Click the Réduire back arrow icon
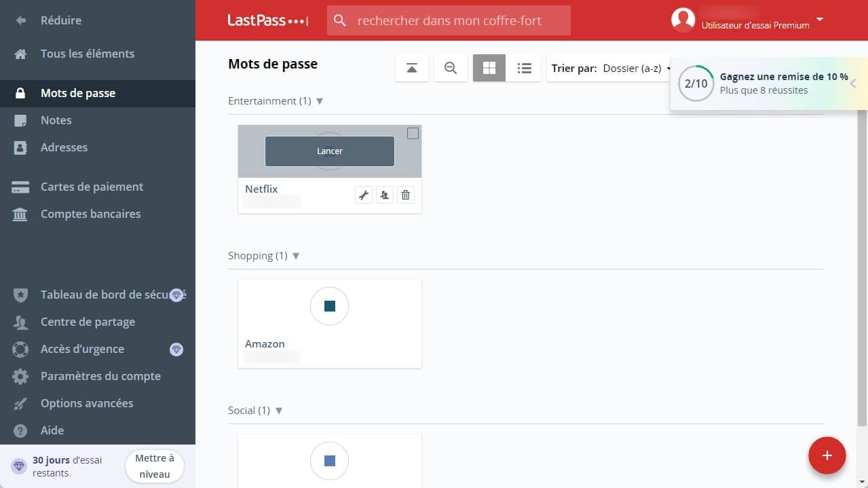The height and width of the screenshot is (488, 868). (20, 20)
